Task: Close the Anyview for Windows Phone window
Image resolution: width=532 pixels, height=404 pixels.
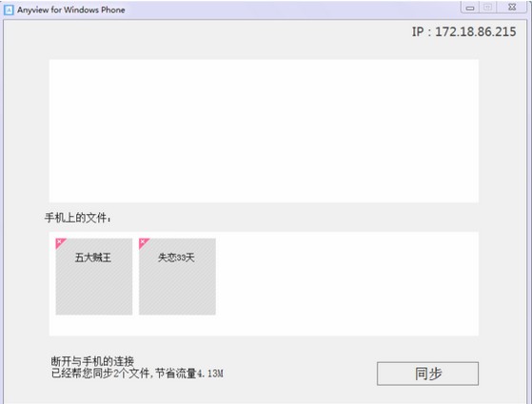Action: pyautogui.click(x=512, y=8)
